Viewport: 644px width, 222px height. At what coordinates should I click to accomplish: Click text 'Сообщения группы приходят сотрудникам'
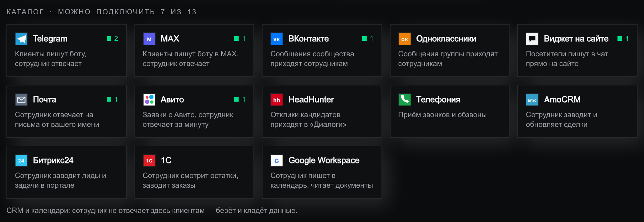[x=448, y=59]
